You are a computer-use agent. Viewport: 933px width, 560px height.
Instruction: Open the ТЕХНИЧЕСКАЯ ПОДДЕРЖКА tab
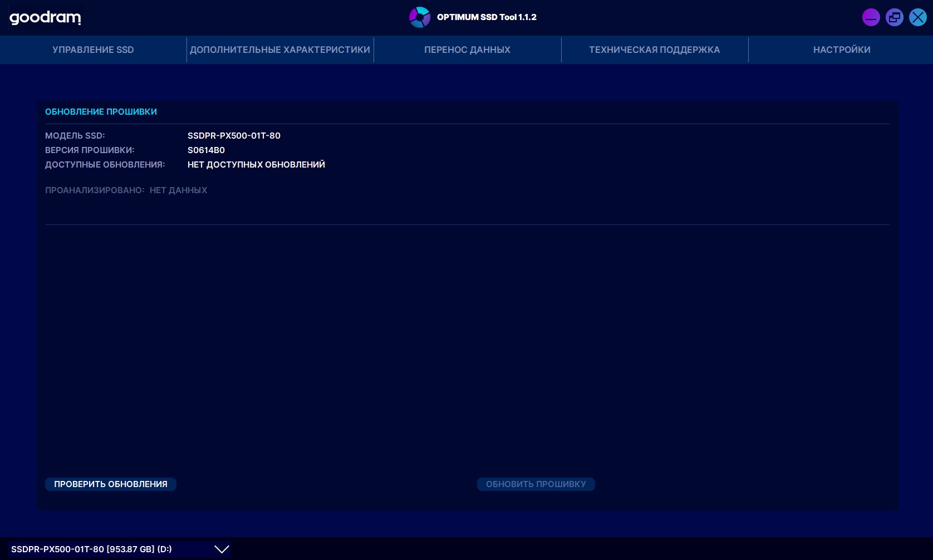[655, 50]
